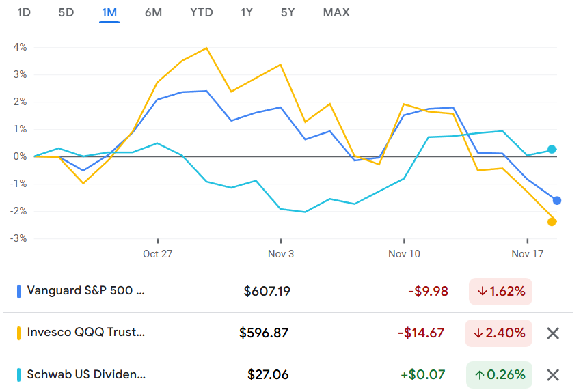Click the yellow Invesco color marker
583x392 pixels.
pyautogui.click(x=18, y=333)
